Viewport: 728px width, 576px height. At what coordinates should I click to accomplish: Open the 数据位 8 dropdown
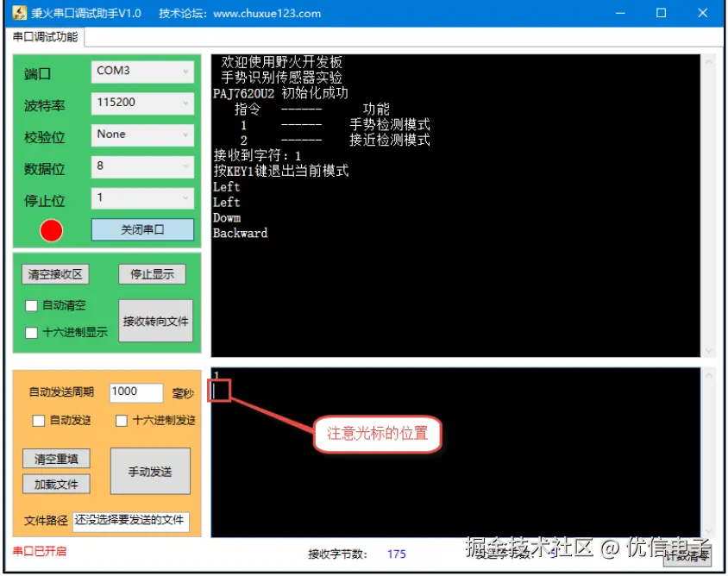point(142,166)
